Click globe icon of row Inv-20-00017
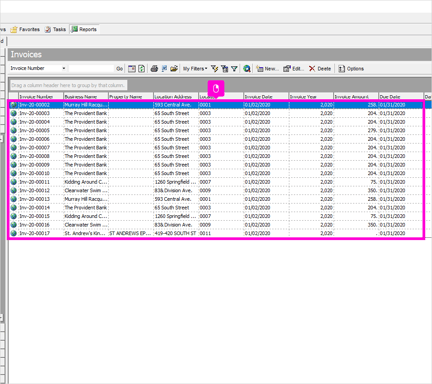Viewport: 432px width, 384px height. click(13, 233)
